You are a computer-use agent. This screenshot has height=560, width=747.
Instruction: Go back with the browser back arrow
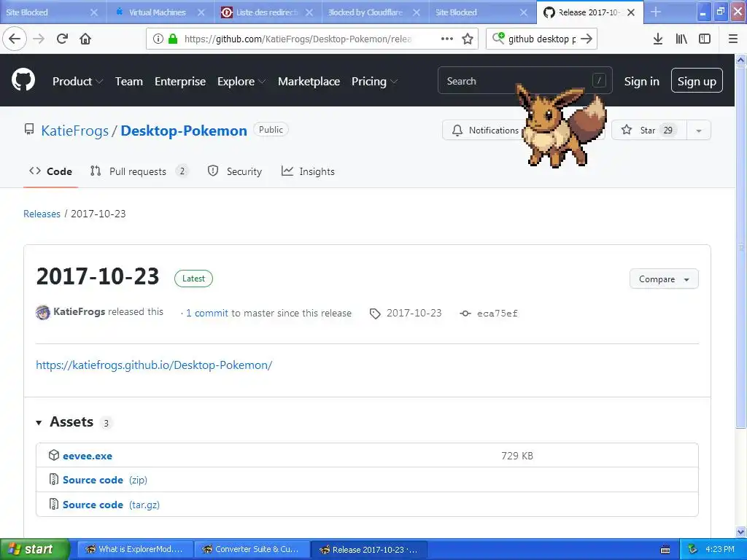pos(15,39)
